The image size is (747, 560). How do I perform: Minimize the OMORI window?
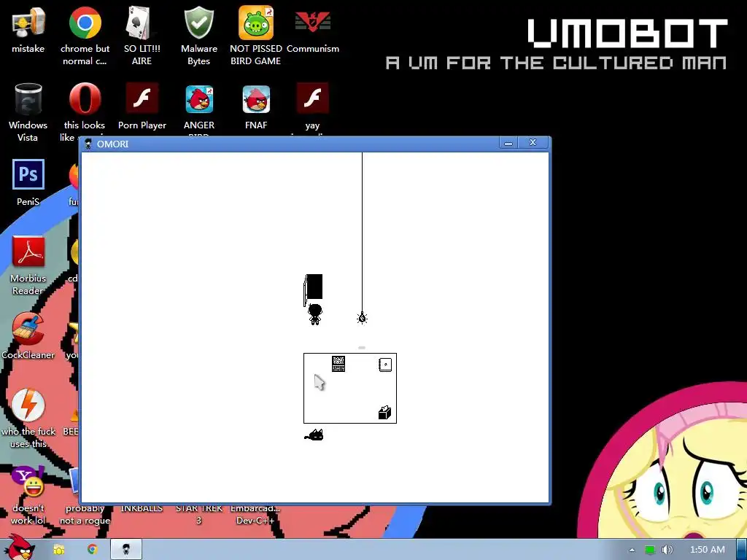(508, 143)
